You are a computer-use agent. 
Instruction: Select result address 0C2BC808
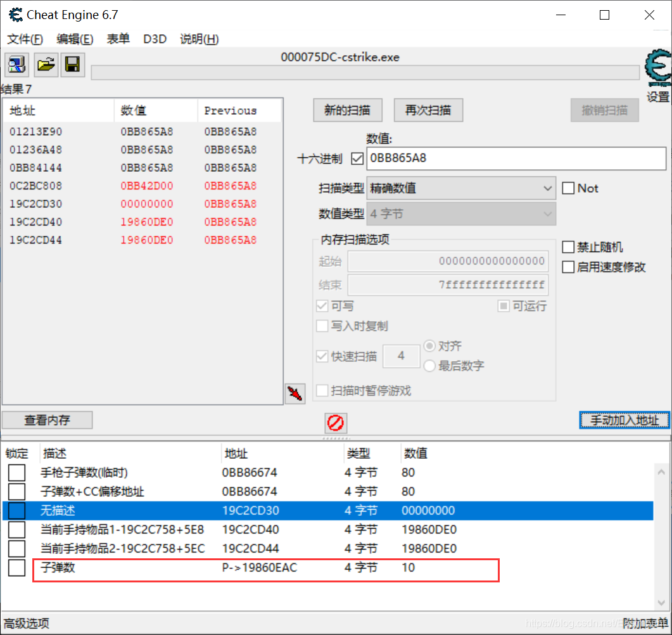tap(36, 186)
